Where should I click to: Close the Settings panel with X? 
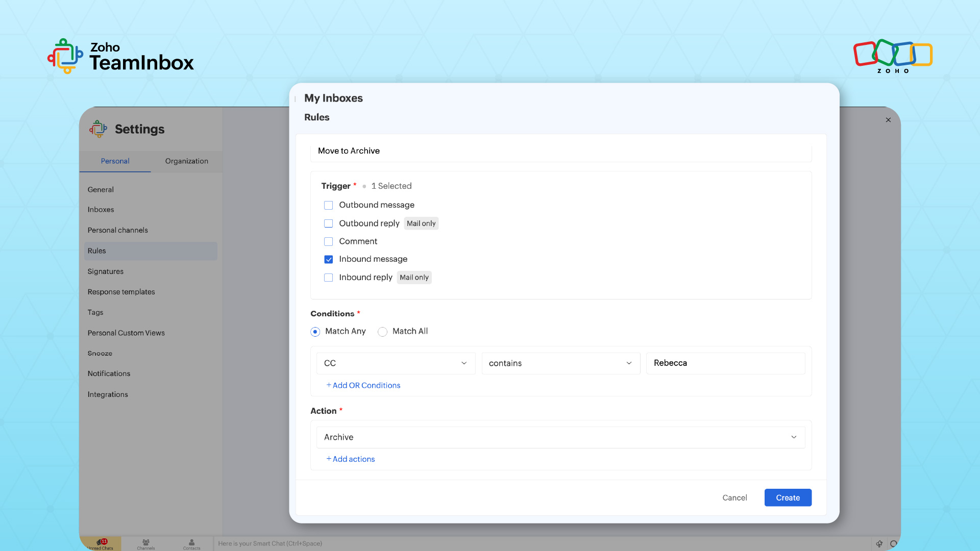888,120
